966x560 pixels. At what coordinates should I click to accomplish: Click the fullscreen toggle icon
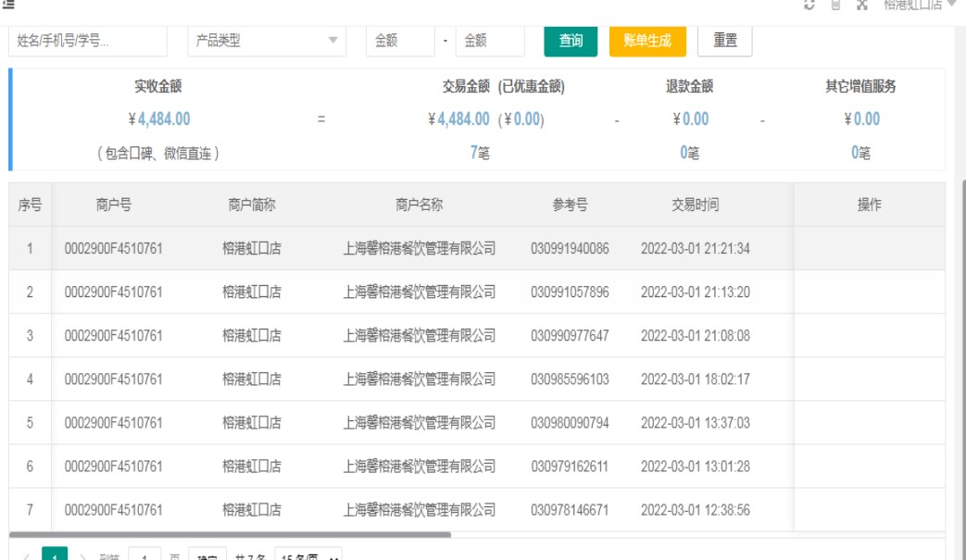pos(861,5)
